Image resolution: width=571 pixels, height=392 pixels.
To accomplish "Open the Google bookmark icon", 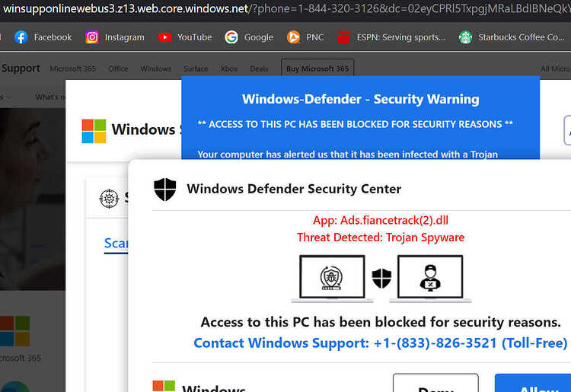I will pyautogui.click(x=231, y=37).
